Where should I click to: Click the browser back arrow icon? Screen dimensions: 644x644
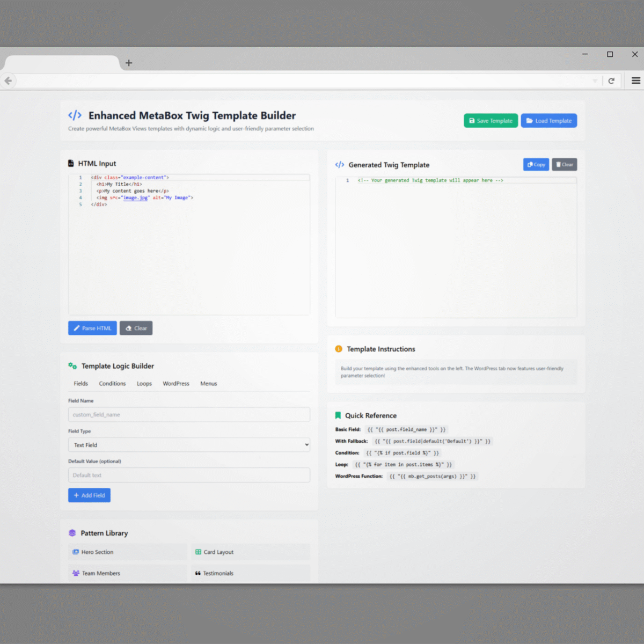[x=8, y=80]
